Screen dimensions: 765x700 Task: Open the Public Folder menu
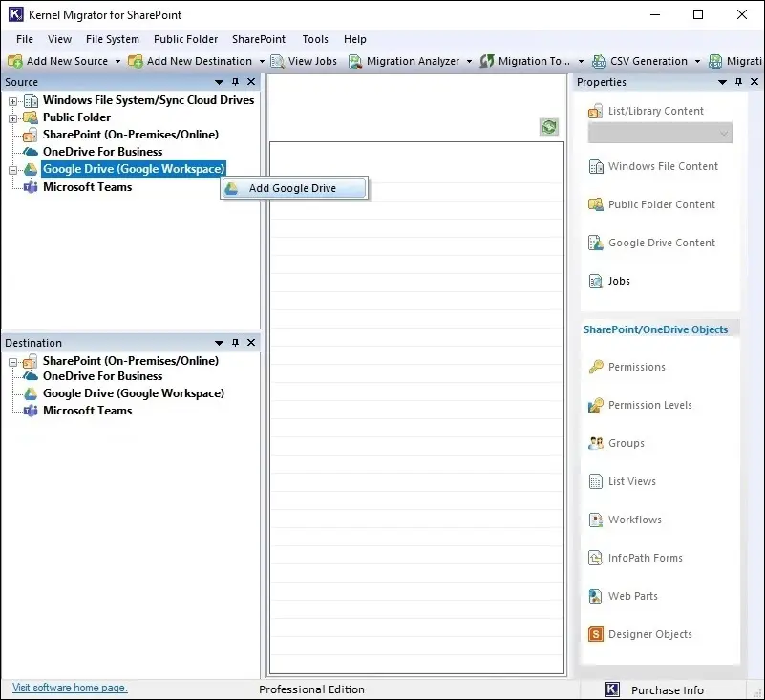coord(185,39)
